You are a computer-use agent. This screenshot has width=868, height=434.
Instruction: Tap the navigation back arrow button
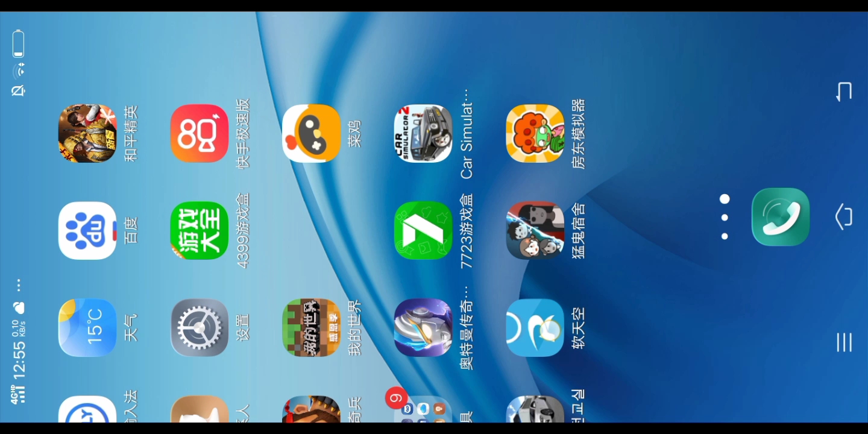(844, 92)
